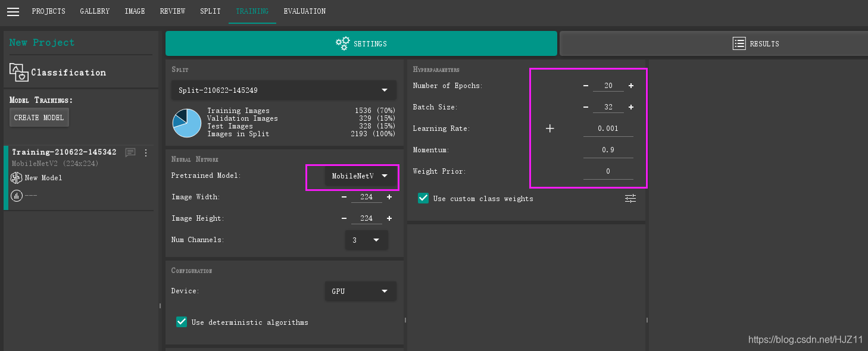Screen dimensions: 868x351
Task: Open three-dot options for Training-210622-145342
Action: tap(146, 153)
